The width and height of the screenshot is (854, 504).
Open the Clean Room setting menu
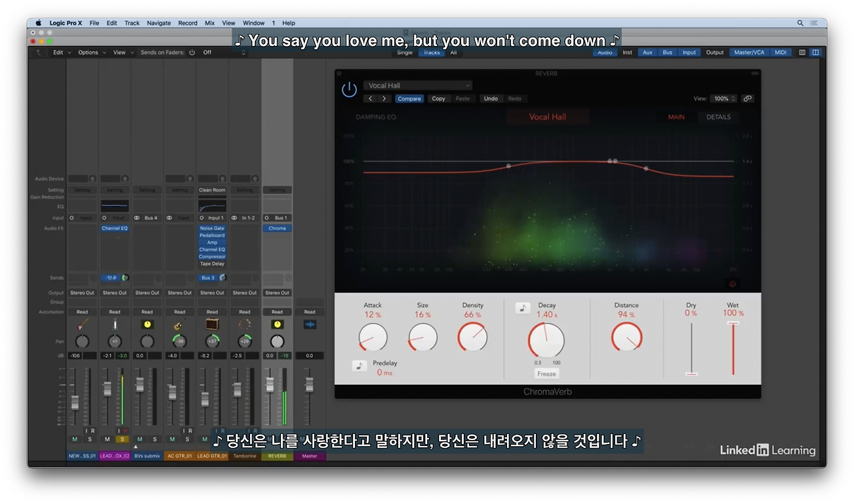[212, 190]
